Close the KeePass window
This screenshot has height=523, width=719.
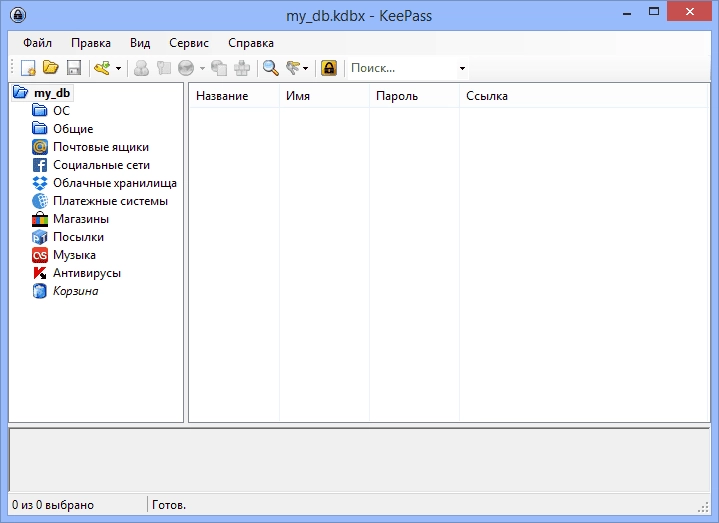coord(690,12)
